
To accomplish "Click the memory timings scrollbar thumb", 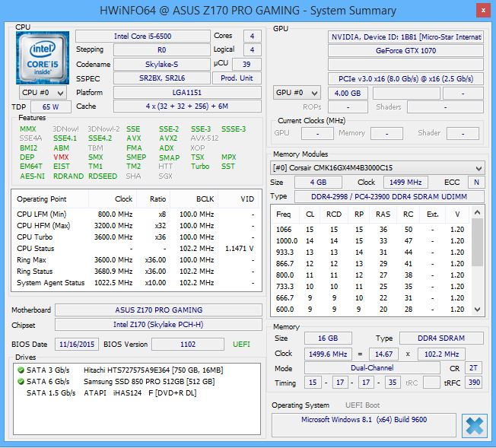I will tap(477, 242).
